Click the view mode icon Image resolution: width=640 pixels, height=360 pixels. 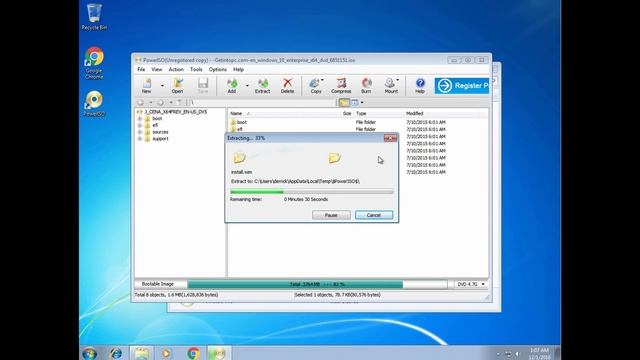pos(355,102)
